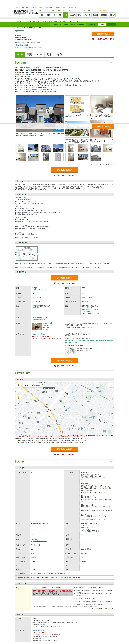Open 支払シミュレーション link in 物件概要 table
The image size is (129, 644).
pyautogui.click(x=40, y=541)
